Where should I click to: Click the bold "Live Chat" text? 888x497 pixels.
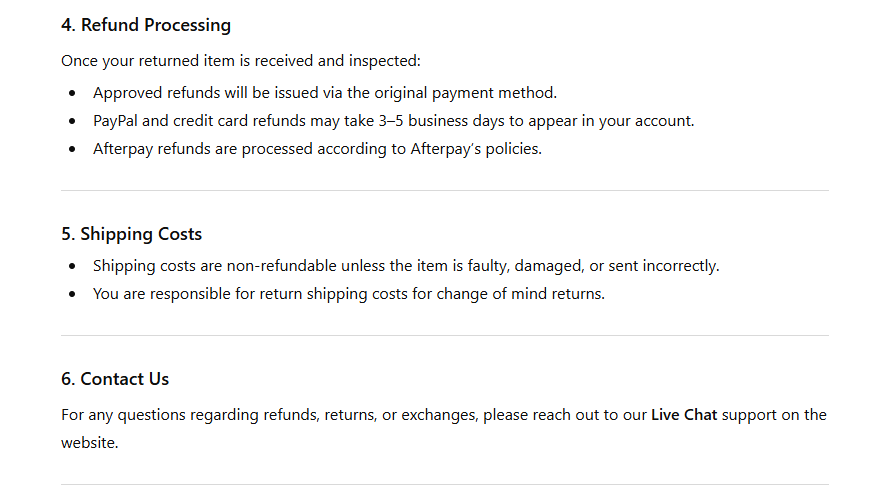coord(684,414)
